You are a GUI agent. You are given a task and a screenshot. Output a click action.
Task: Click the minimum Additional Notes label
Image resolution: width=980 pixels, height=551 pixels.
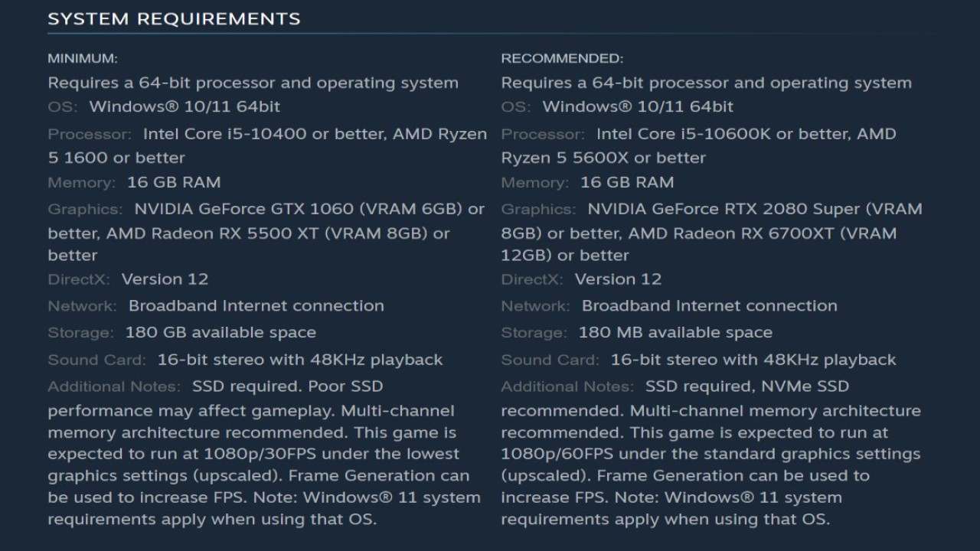pos(114,386)
